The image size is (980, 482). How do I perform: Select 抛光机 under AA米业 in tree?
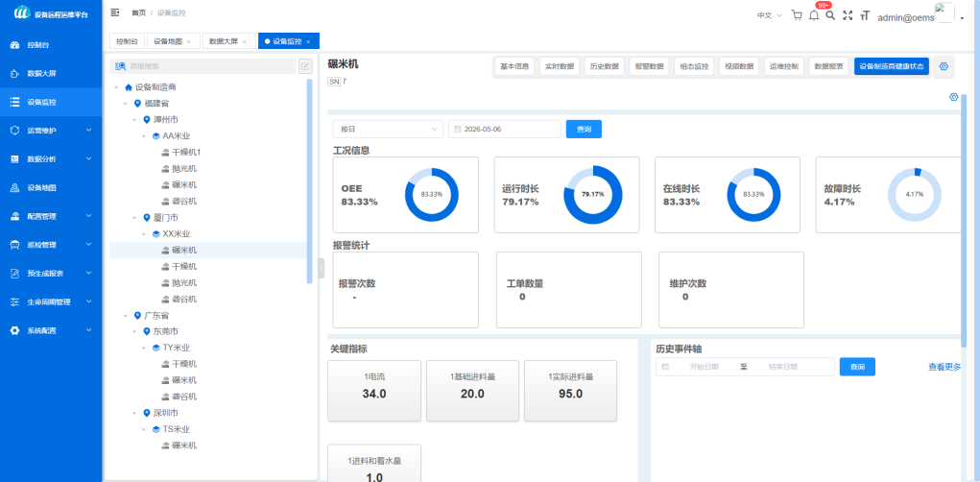pyautogui.click(x=184, y=169)
